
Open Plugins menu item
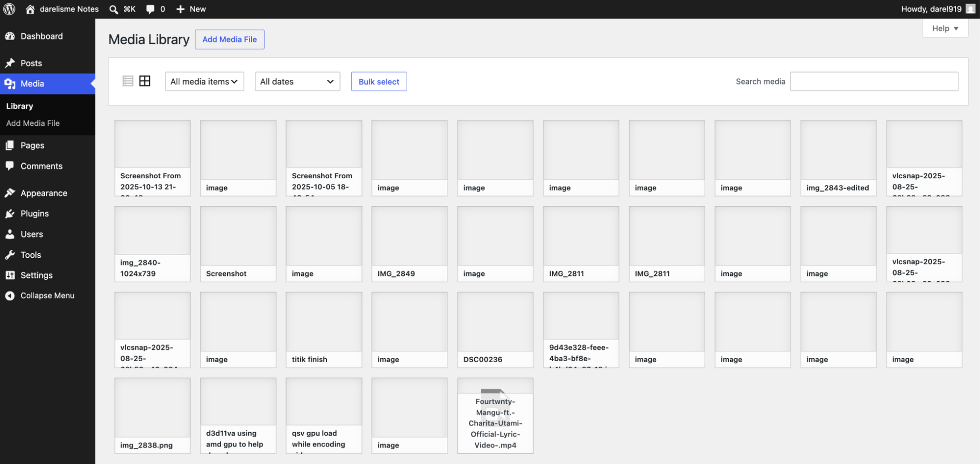point(48,213)
